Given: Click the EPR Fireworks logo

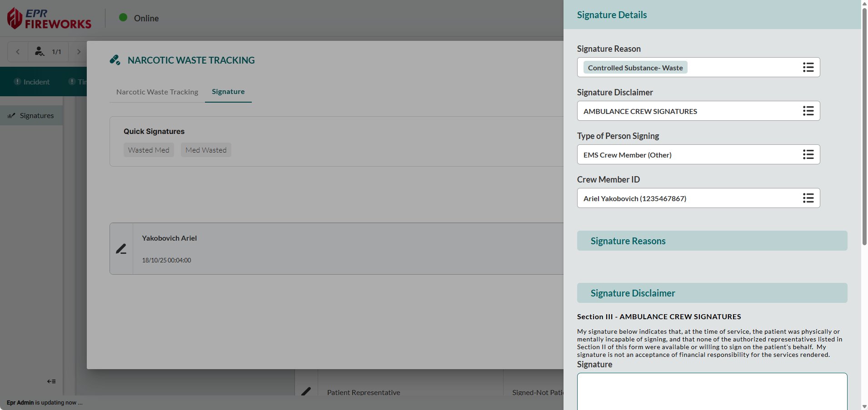Looking at the screenshot, I should click(x=49, y=19).
